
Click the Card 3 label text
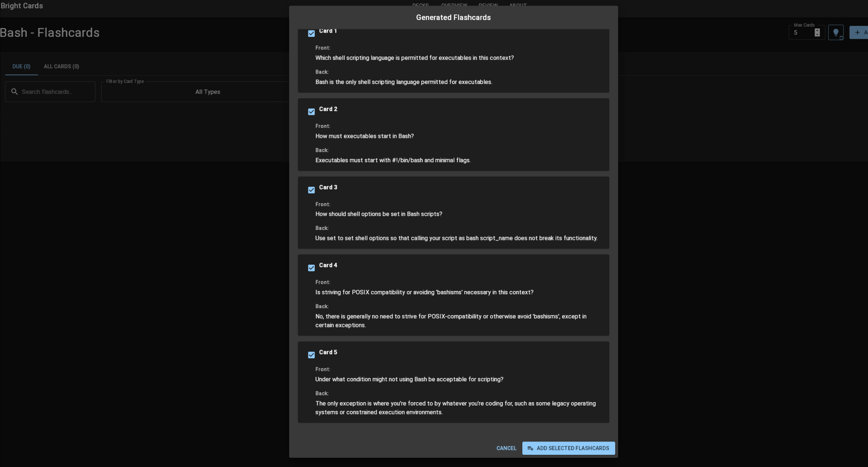[x=328, y=187]
